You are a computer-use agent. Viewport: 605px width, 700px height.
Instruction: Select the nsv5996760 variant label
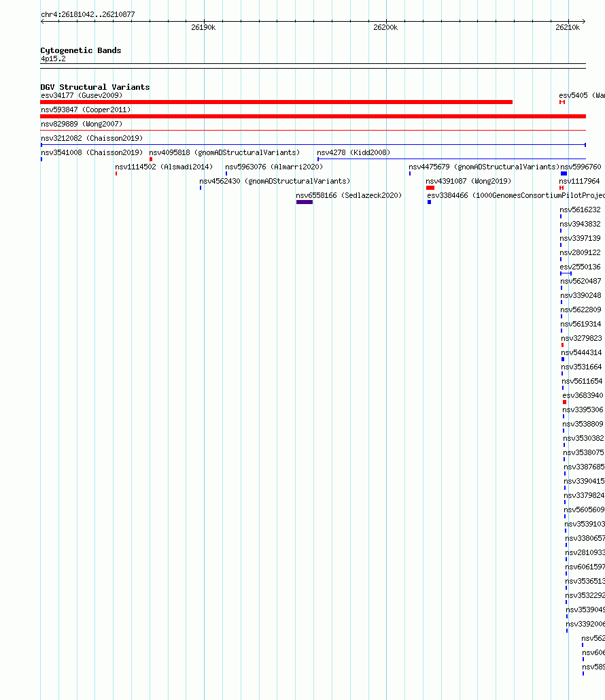pos(581,167)
